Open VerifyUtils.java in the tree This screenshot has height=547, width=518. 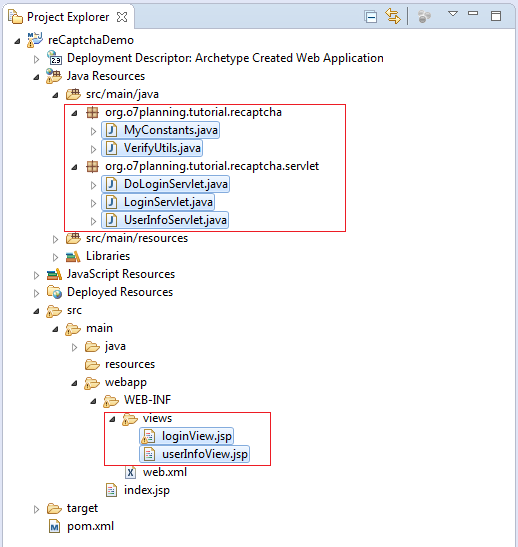coord(162,148)
